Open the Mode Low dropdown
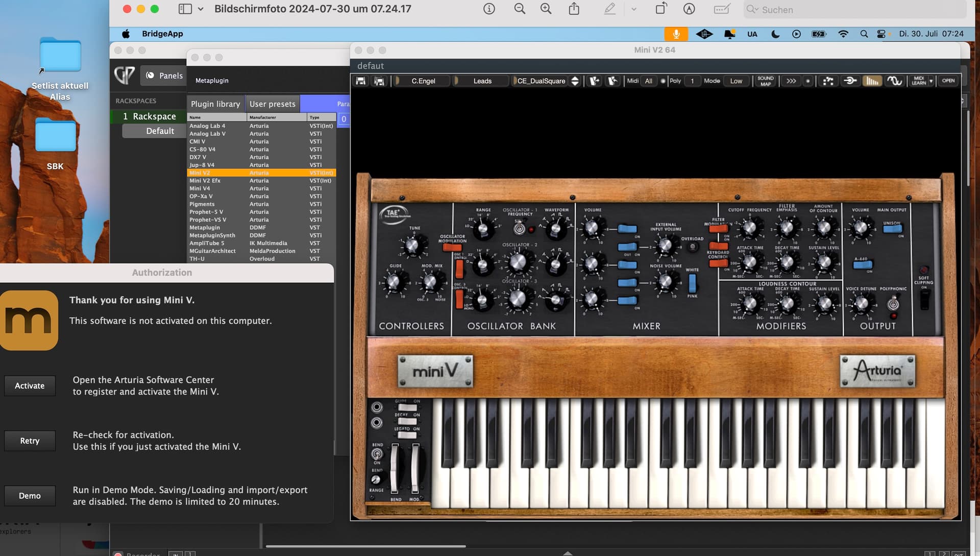This screenshot has width=980, height=556. [x=736, y=81]
